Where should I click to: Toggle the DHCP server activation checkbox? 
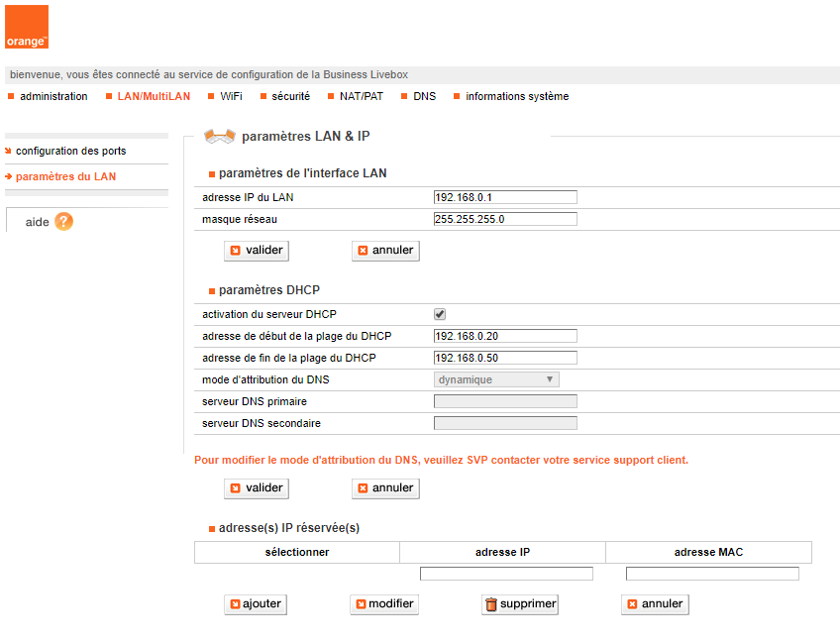pos(440,314)
